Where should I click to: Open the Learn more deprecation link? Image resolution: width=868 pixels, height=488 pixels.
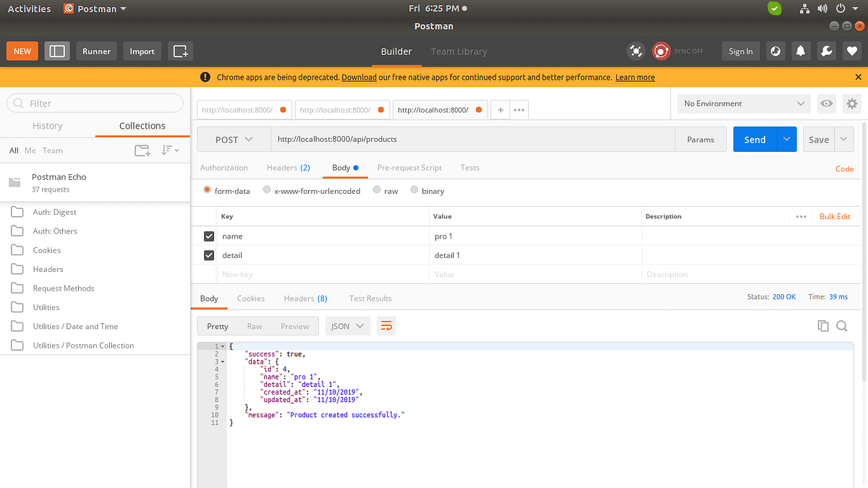click(x=634, y=77)
